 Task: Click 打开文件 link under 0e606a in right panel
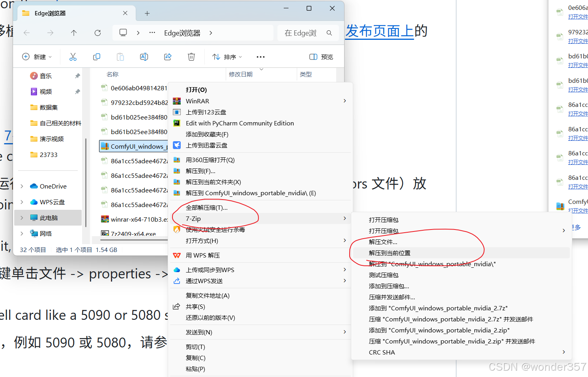[x=578, y=17]
